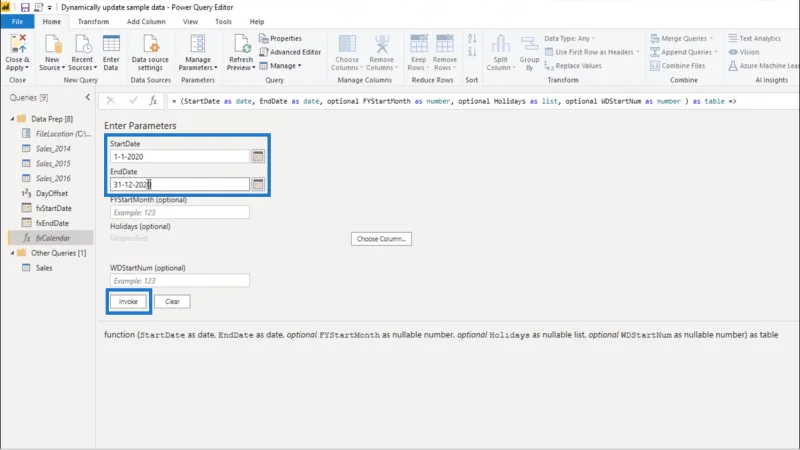
Task: Click the StartDate input field
Action: [x=180, y=156]
